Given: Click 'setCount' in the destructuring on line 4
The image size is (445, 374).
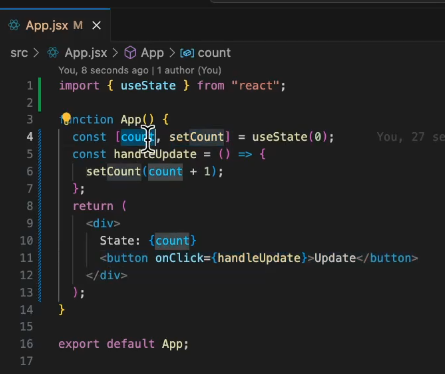Looking at the screenshot, I should (196, 137).
